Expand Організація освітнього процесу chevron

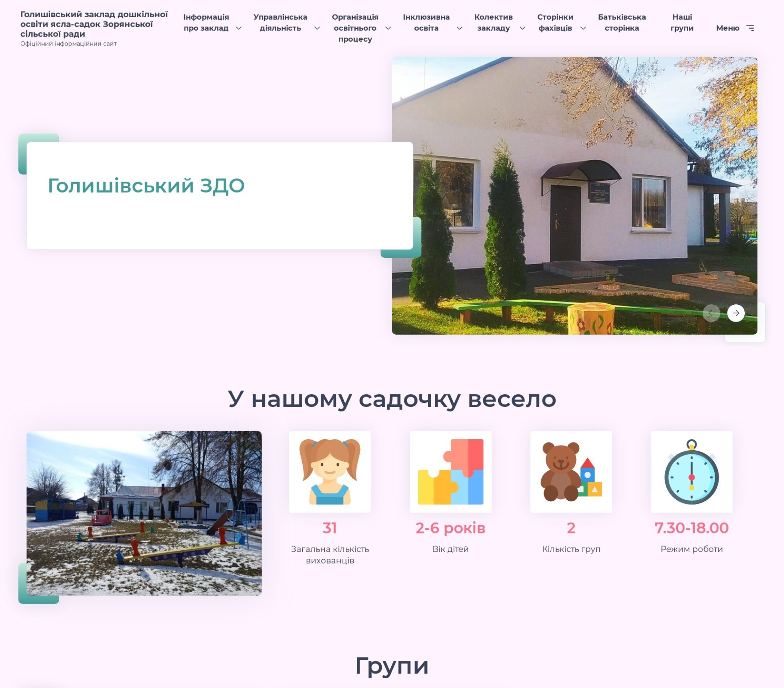click(x=388, y=28)
